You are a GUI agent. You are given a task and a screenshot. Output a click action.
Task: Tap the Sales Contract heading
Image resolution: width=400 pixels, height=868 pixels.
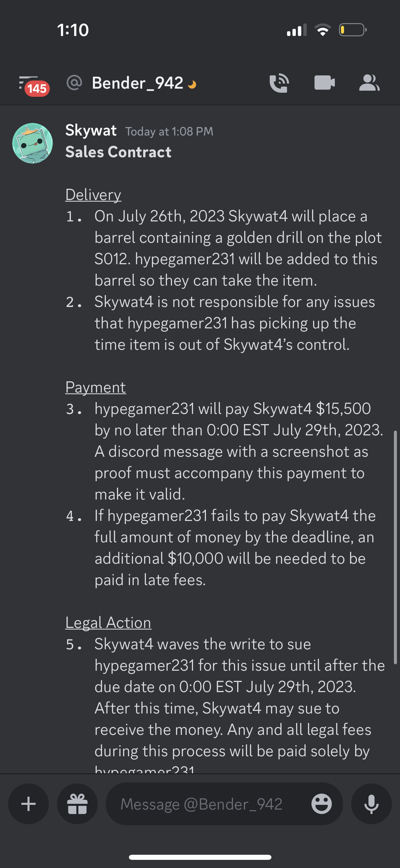coord(118,152)
